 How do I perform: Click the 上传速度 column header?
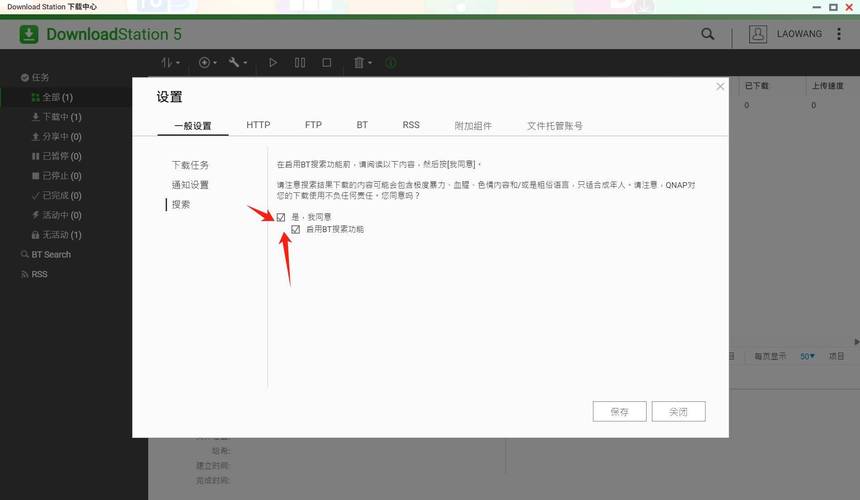[827, 86]
